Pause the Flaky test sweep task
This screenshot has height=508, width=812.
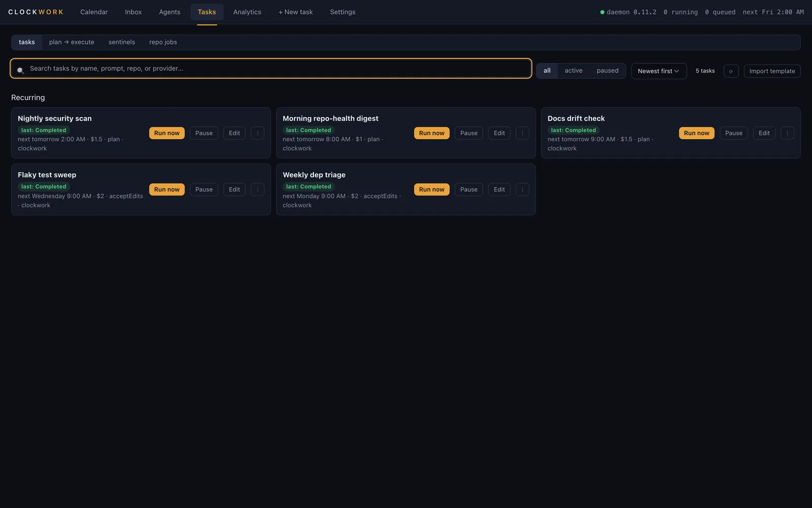click(204, 189)
